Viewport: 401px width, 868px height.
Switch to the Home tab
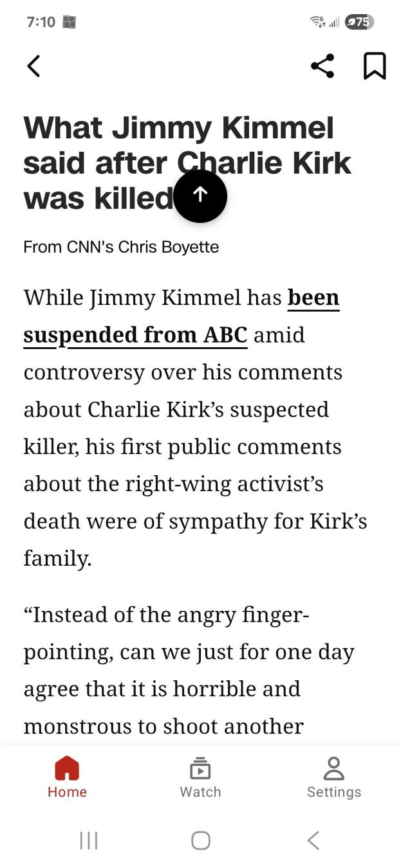67,777
